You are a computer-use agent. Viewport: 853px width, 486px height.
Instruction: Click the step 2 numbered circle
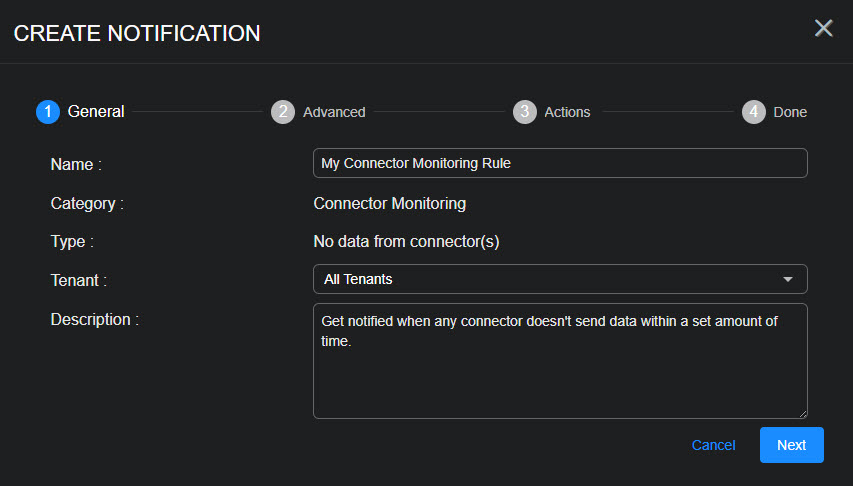click(x=283, y=112)
